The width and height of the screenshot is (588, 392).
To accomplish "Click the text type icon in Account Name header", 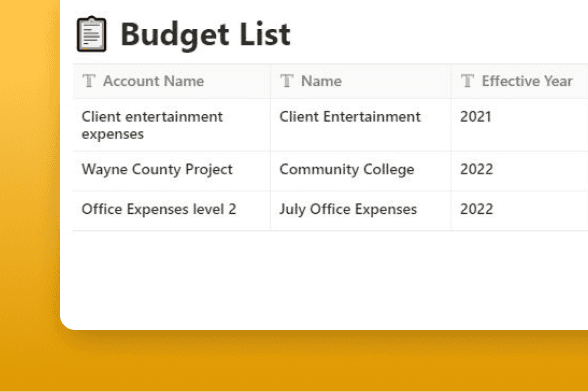I will pyautogui.click(x=89, y=81).
